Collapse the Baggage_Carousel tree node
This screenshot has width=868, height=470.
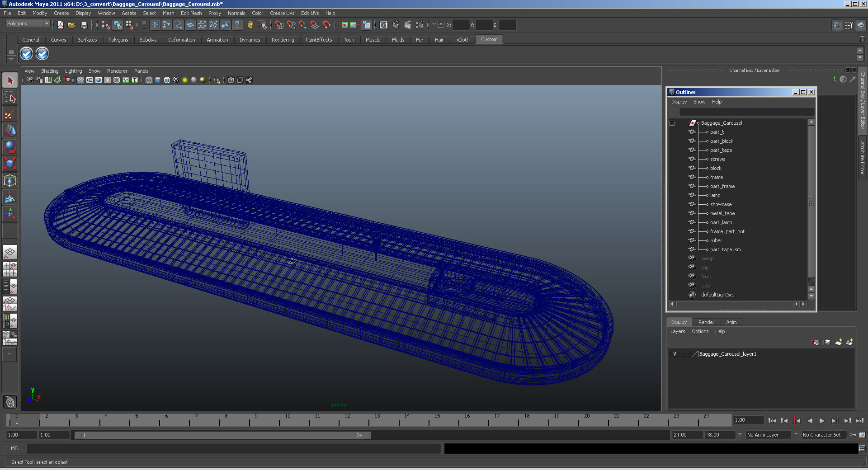pos(672,123)
